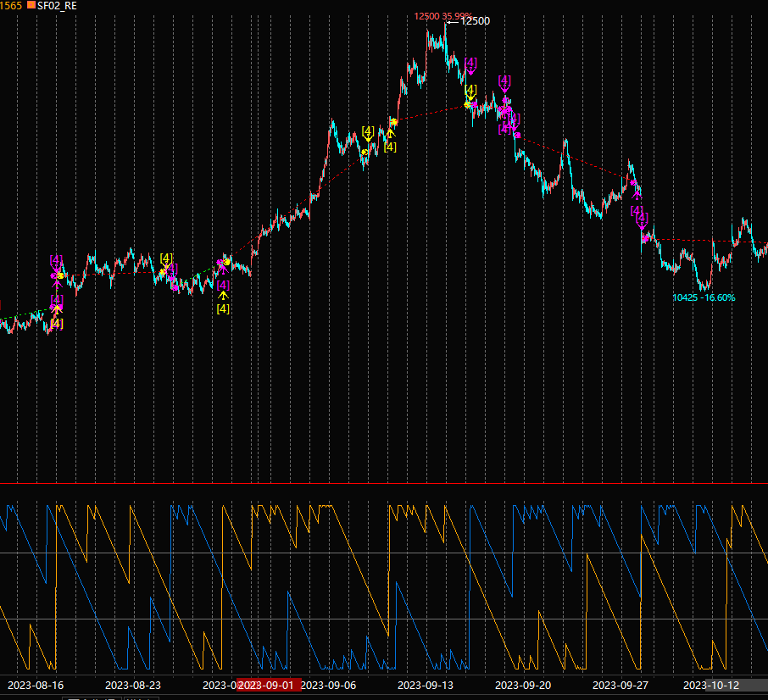Click the magenta [4] marker above 2023-09-27

pyautogui.click(x=637, y=210)
